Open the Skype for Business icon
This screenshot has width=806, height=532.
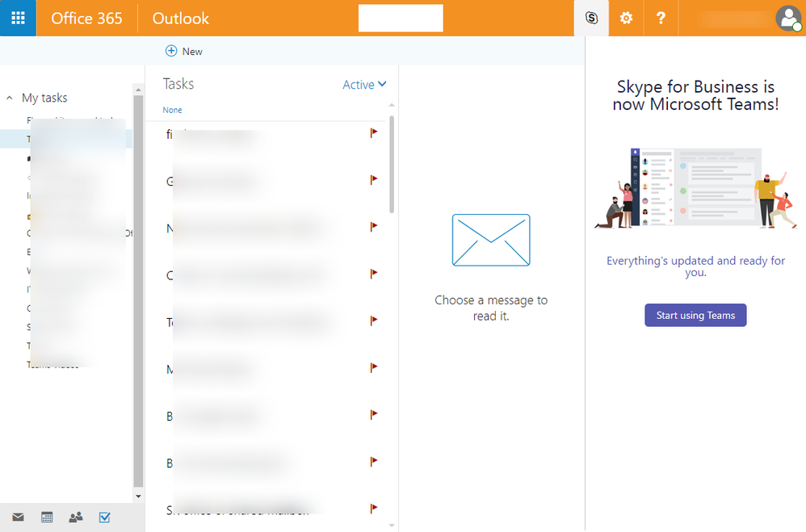(591, 18)
